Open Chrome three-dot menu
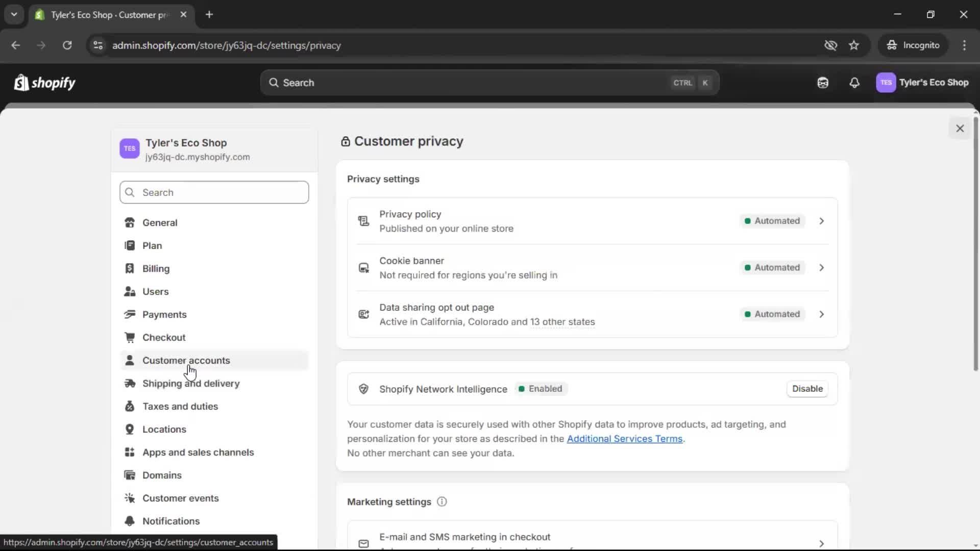 pyautogui.click(x=964, y=45)
